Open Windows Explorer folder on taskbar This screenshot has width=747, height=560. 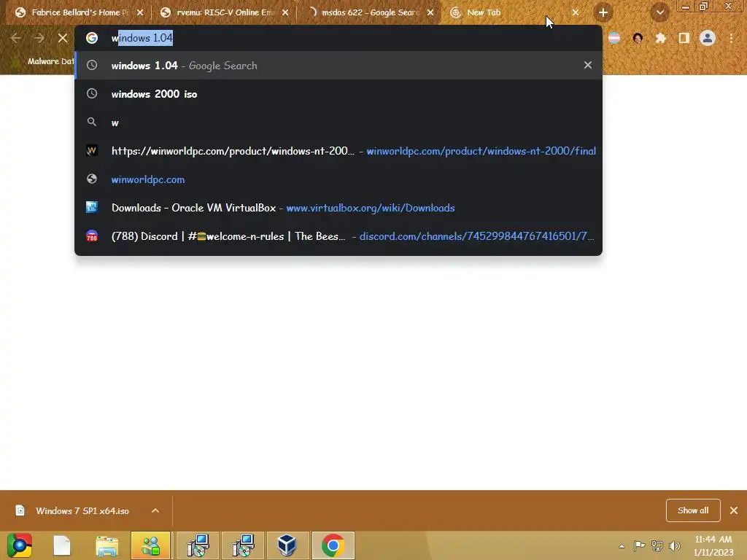pos(107,545)
